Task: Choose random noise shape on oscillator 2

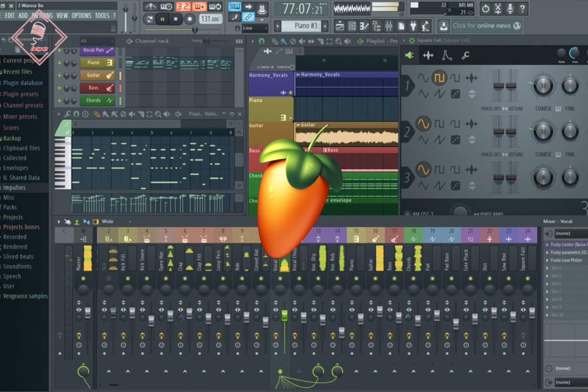Action: pyautogui.click(x=455, y=140)
